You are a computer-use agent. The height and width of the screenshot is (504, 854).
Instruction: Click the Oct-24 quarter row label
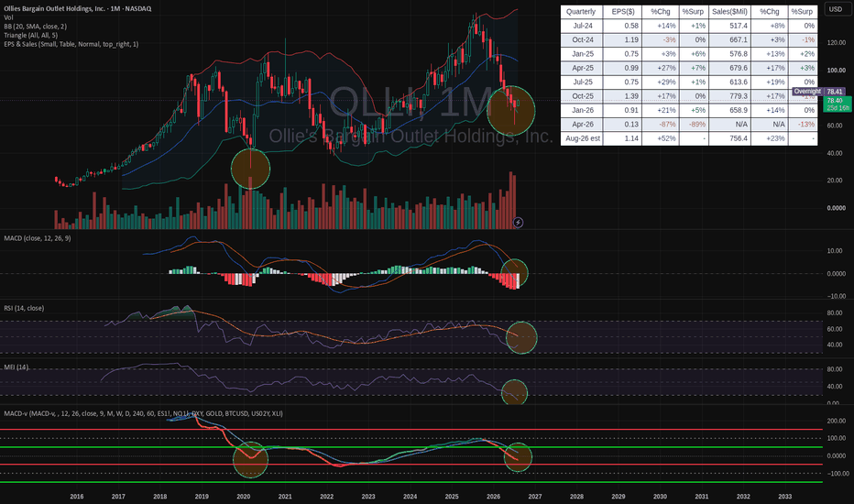(x=582, y=39)
